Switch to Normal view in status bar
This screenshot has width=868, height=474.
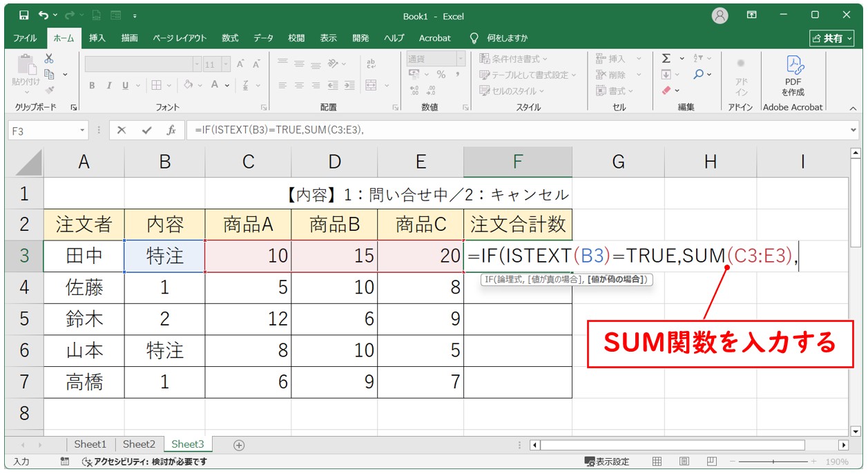[x=657, y=462]
